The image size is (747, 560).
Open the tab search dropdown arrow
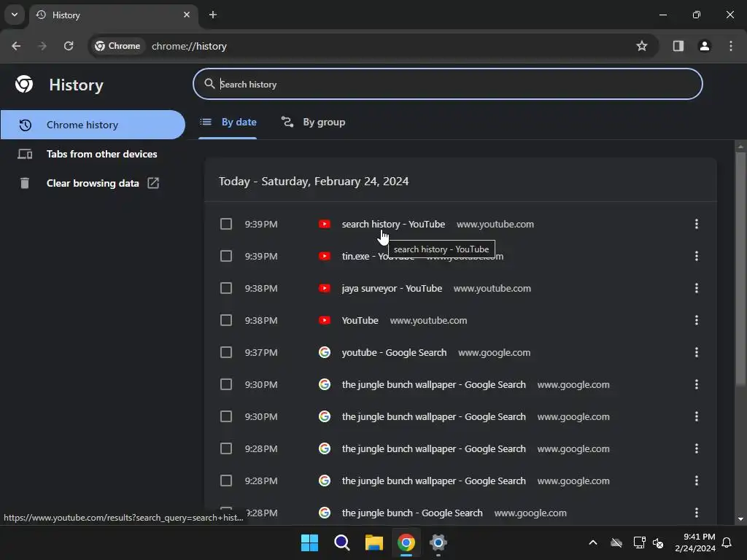[15, 15]
